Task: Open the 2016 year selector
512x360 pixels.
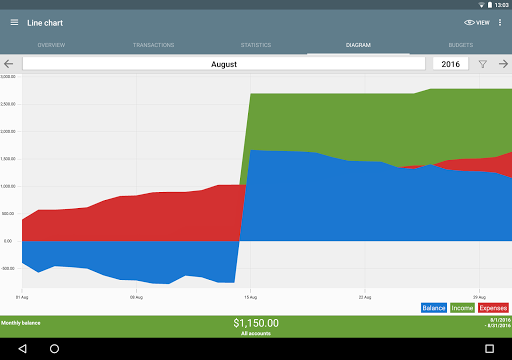Action: (x=451, y=64)
